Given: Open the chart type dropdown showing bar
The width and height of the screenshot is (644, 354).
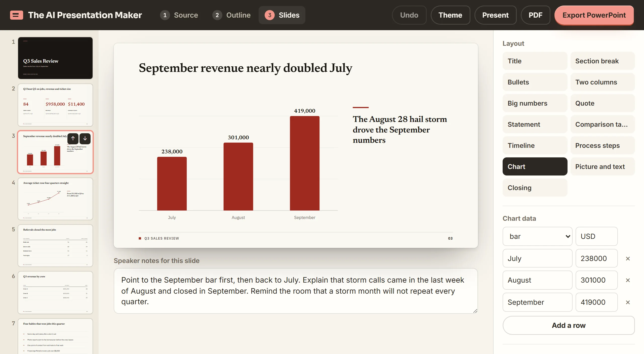Looking at the screenshot, I should 537,236.
